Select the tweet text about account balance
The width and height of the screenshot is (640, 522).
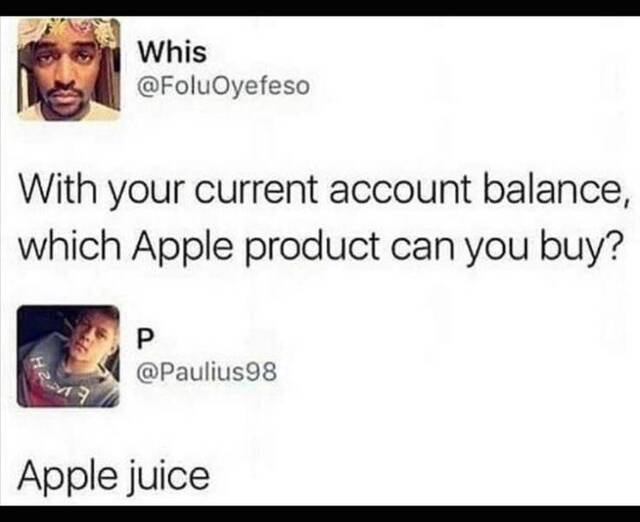pos(321,219)
